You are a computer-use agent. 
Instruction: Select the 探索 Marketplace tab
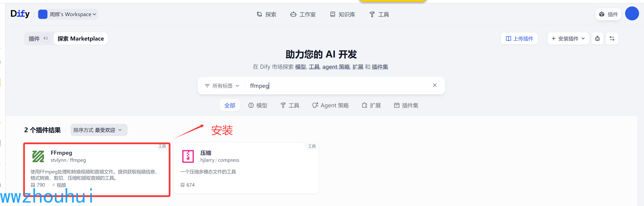pos(81,38)
